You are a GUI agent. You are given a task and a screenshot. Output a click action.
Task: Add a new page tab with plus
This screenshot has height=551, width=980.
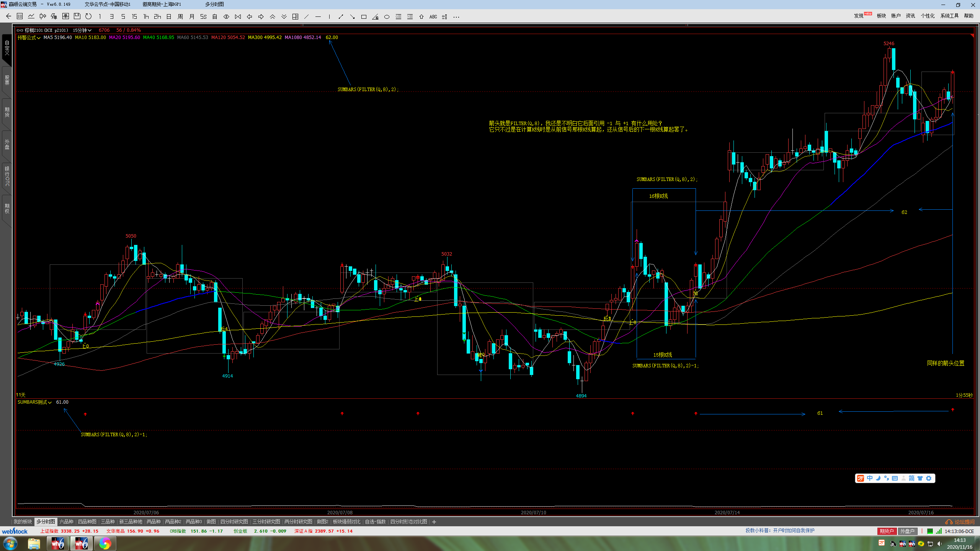(x=434, y=522)
